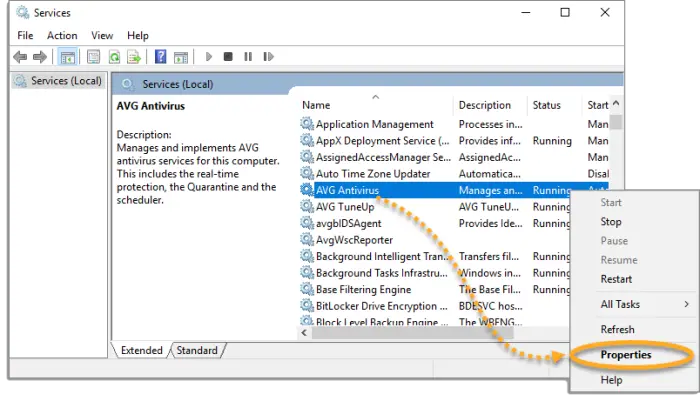Click the gear icon beside avgbIDSAgent
The width and height of the screenshot is (700, 401).
(x=307, y=223)
